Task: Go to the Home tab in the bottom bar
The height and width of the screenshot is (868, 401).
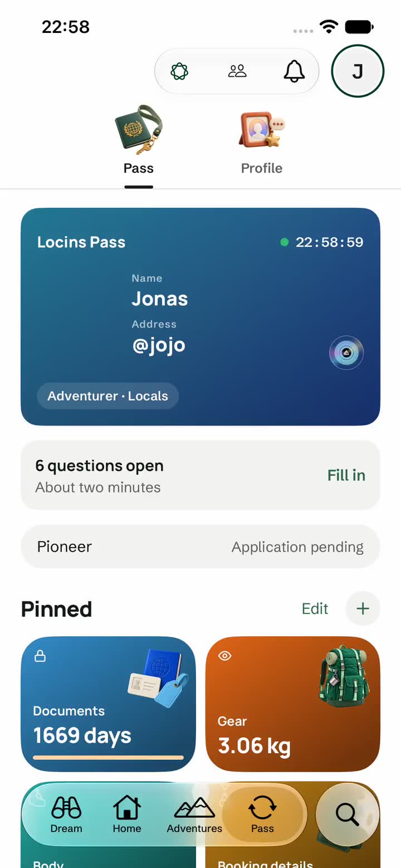Action: pyautogui.click(x=127, y=815)
